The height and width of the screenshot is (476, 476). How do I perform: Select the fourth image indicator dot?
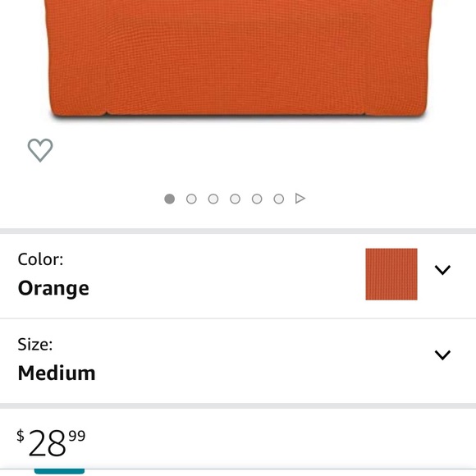pyautogui.click(x=235, y=199)
